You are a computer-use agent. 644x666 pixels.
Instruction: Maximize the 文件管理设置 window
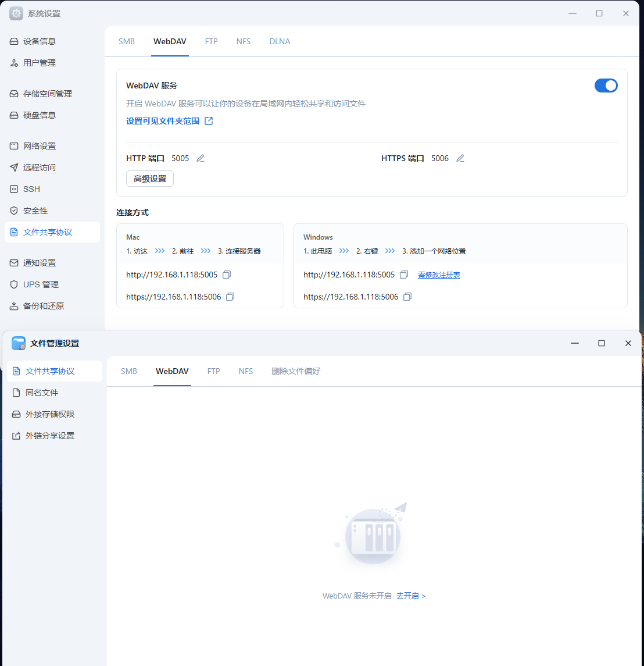coord(602,343)
